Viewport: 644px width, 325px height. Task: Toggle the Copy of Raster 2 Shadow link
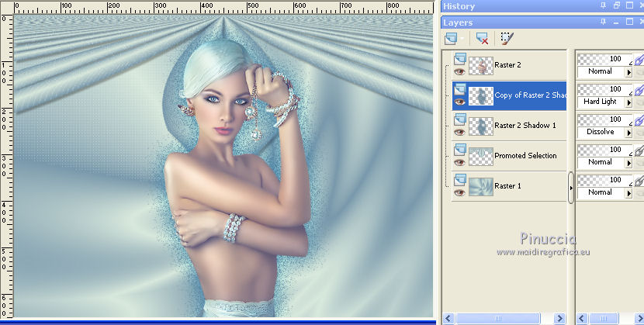click(639, 91)
